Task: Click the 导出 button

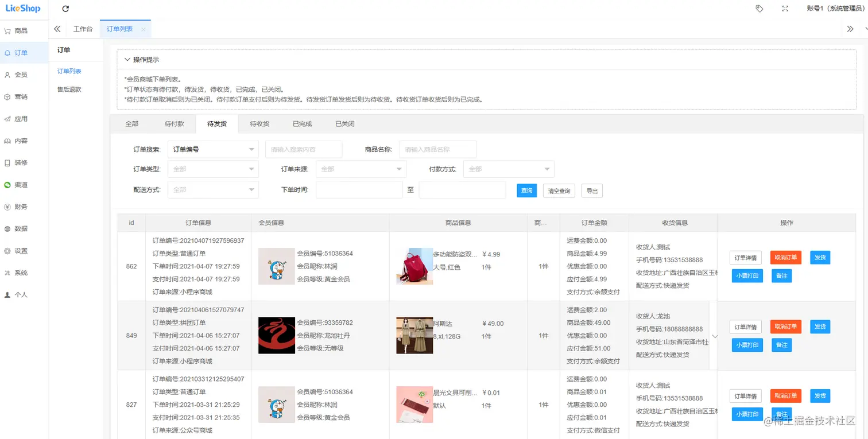Action: click(592, 191)
